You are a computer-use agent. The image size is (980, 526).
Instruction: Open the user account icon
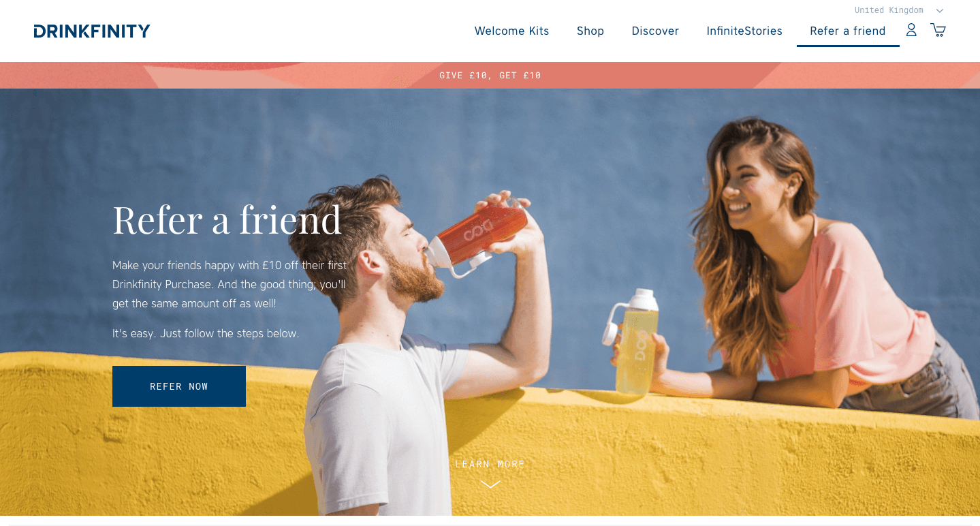(x=911, y=30)
